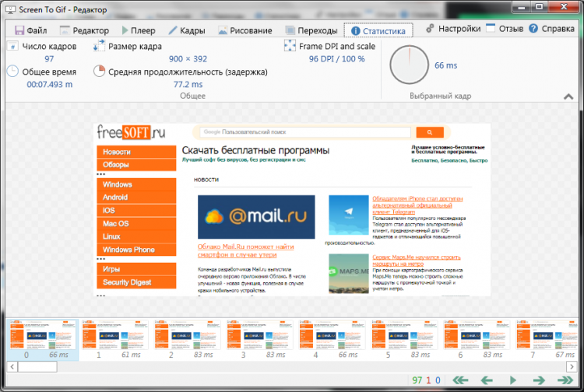Select frame 7 thumbnail with 67 ms
Viewport: 584px width, 392px height.
click(547, 340)
